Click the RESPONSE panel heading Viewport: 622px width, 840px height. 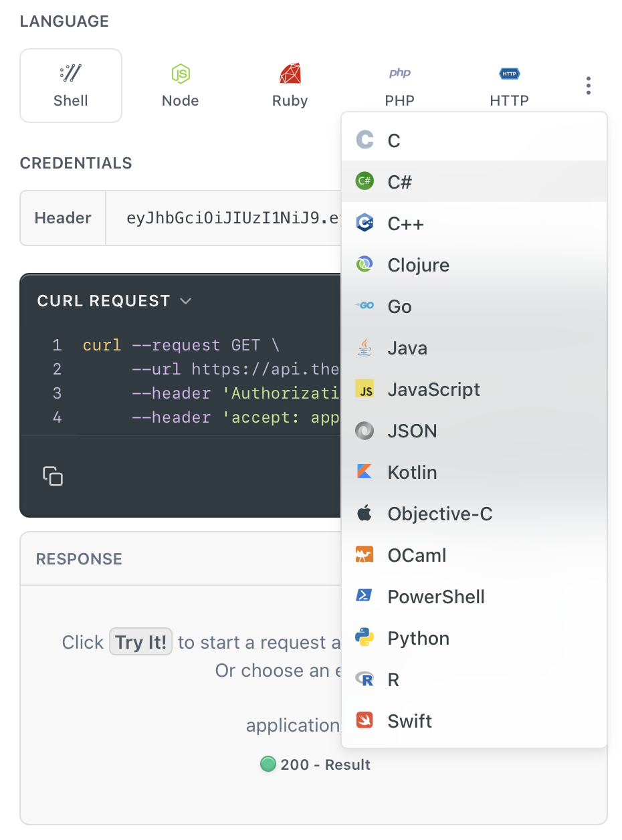79,559
